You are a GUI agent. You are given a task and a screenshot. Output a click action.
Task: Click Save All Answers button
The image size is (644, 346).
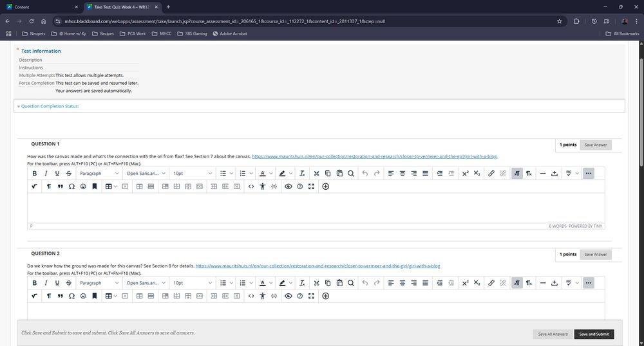pyautogui.click(x=553, y=334)
